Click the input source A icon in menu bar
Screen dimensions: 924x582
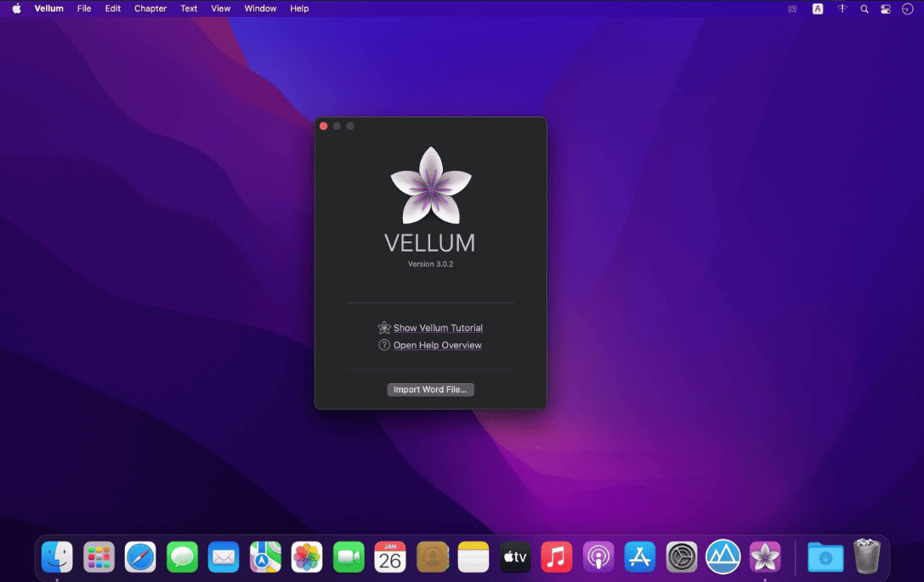click(818, 8)
